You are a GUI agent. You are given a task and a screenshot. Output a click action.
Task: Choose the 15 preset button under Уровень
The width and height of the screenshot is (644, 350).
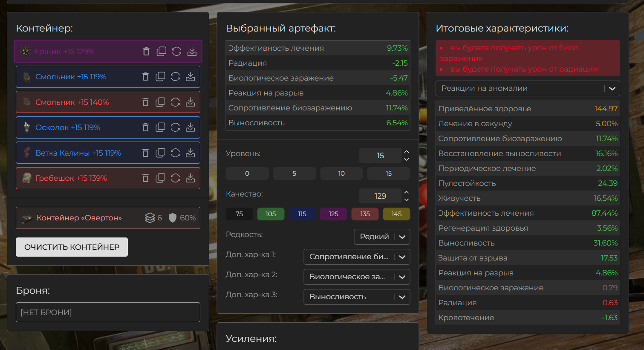click(x=389, y=174)
